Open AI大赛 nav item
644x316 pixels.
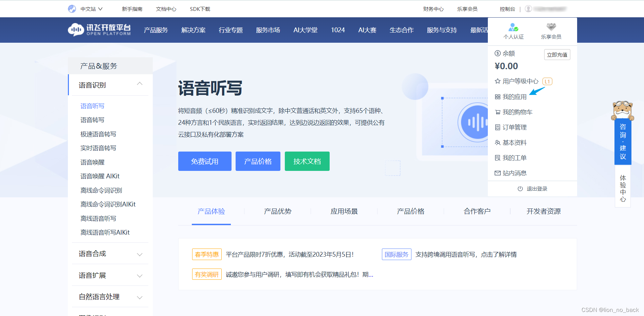point(367,30)
